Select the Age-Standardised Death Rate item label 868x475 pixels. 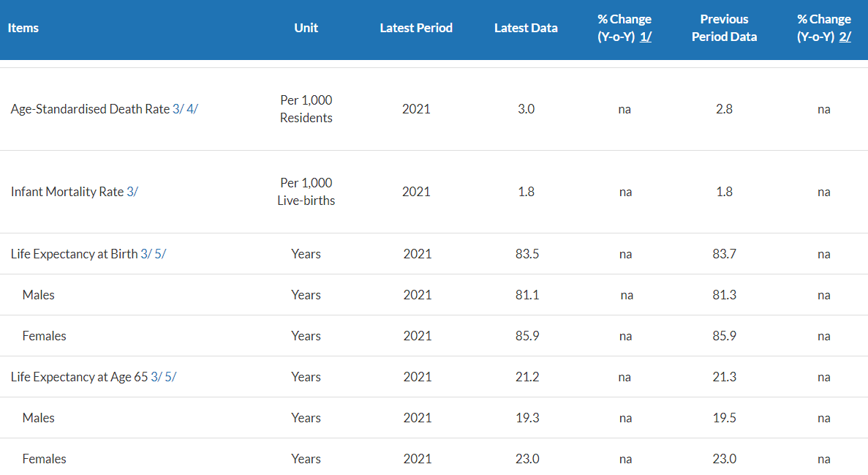(90, 109)
